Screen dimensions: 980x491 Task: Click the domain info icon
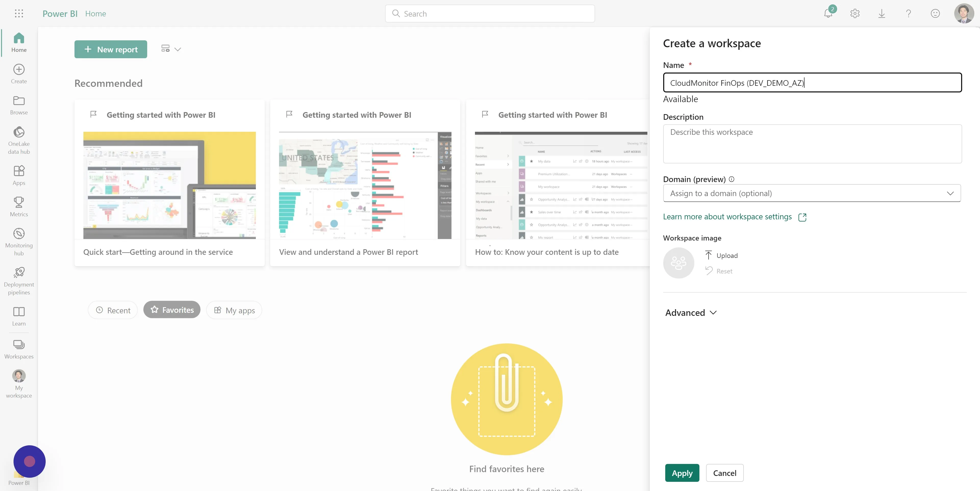731,179
